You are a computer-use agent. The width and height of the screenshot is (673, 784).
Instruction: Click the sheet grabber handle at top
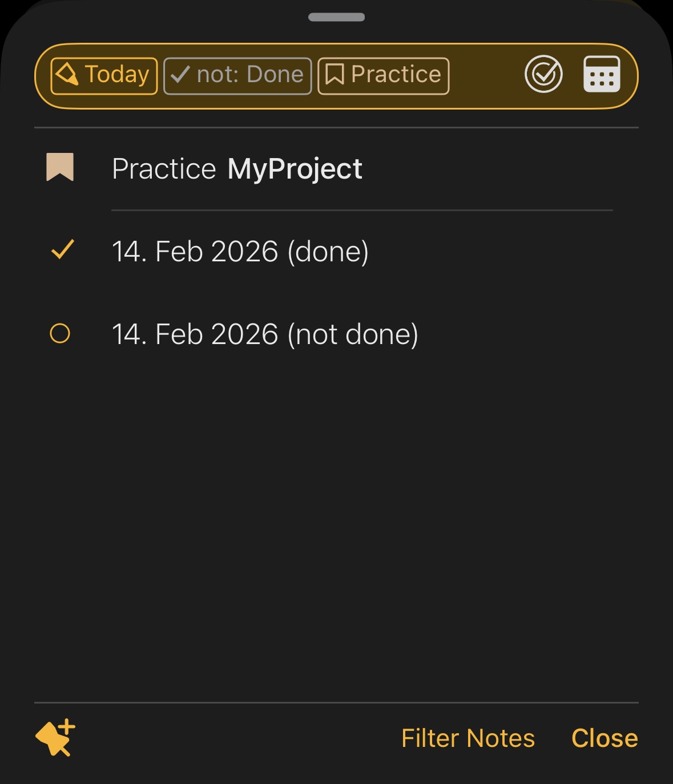[336, 17]
